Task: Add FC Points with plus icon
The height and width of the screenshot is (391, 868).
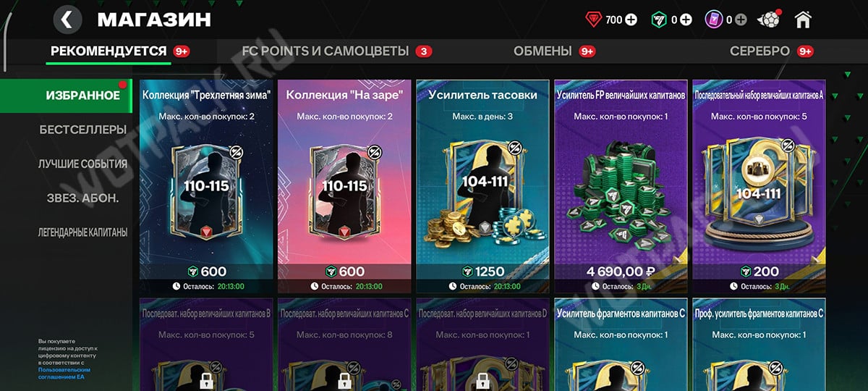Action: point(686,20)
